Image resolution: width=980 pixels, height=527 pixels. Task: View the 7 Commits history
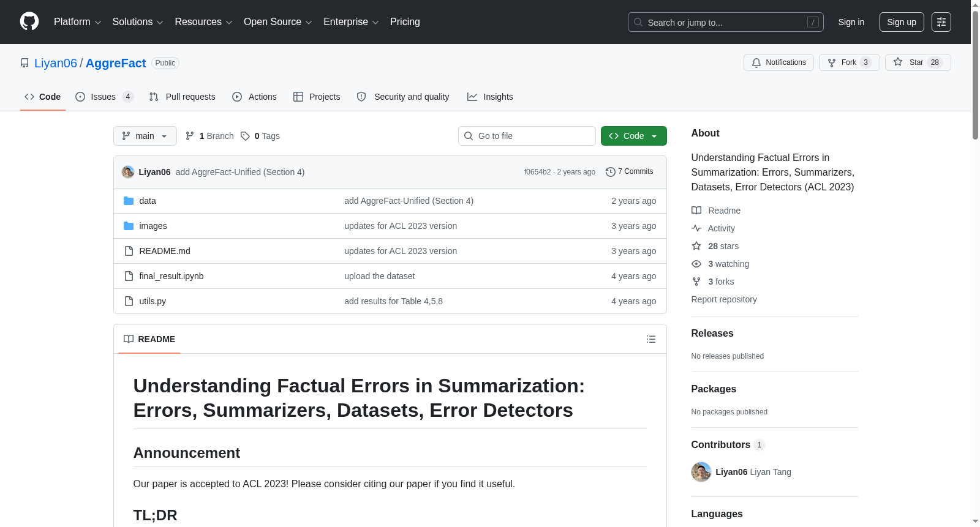630,172
